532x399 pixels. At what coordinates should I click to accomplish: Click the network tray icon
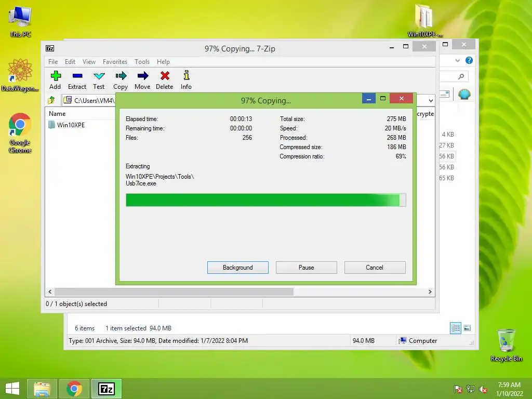click(x=471, y=389)
